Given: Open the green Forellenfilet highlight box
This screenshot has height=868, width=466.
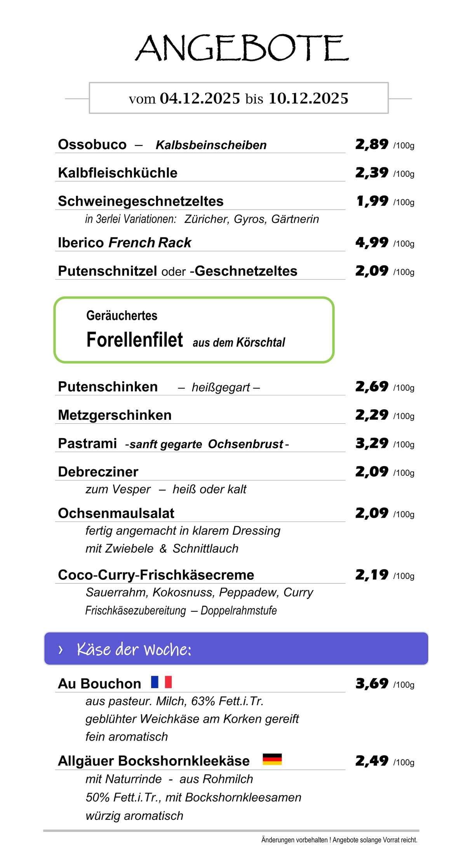Looking at the screenshot, I should pos(194,330).
